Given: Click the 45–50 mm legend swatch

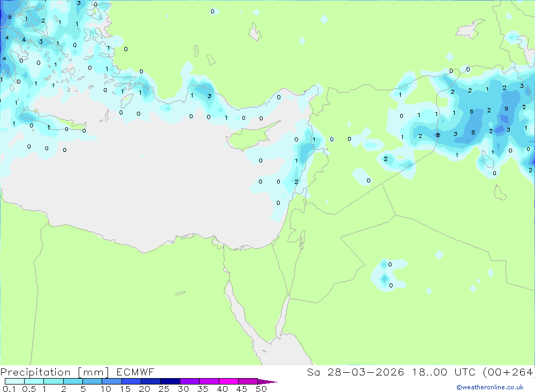Looking at the screenshot, I should coord(248,381).
